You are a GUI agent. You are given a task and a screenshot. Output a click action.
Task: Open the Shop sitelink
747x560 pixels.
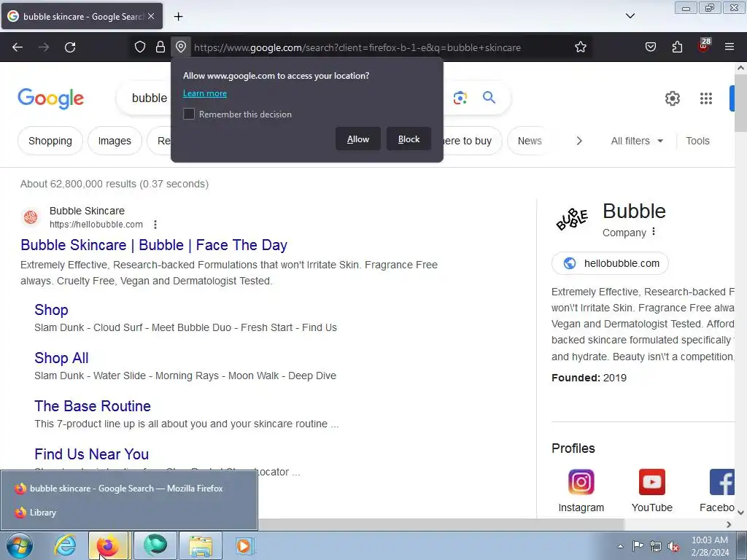pos(51,309)
